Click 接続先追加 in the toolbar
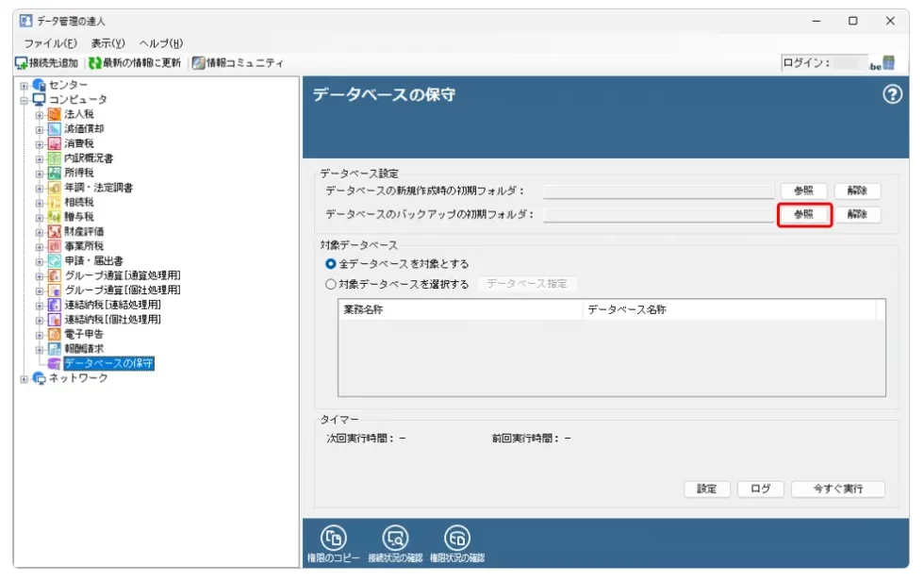The height and width of the screenshot is (581, 924). tap(47, 63)
